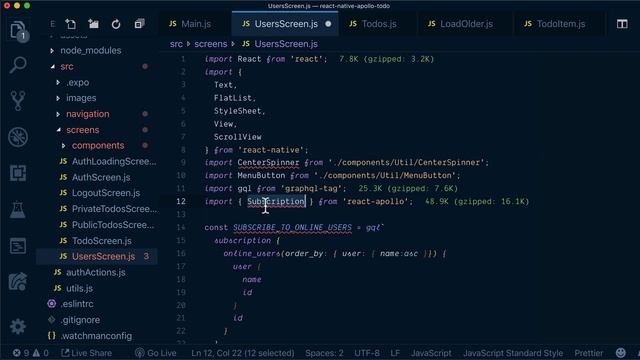The image size is (640, 360).
Task: Open the Search view in activity bar
Action: [x=18, y=65]
